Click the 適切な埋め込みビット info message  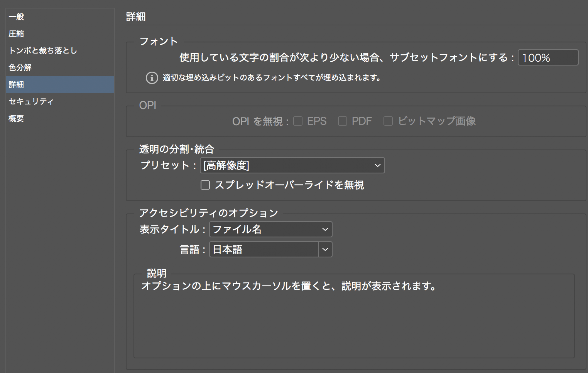click(x=272, y=78)
